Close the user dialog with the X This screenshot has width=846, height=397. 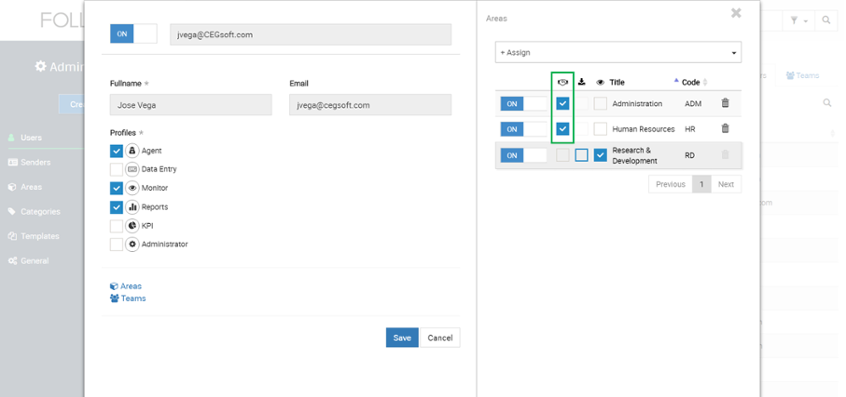pos(736,13)
